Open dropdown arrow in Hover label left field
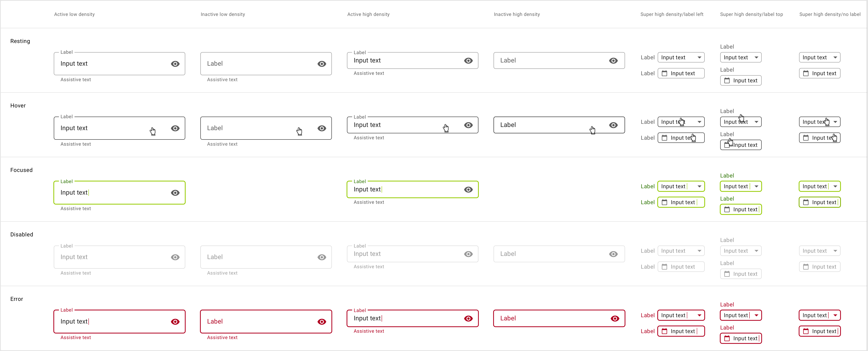 point(699,122)
